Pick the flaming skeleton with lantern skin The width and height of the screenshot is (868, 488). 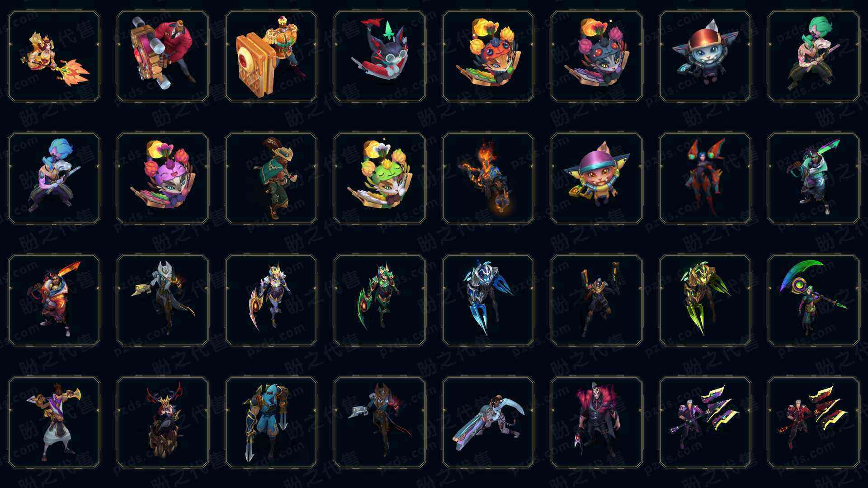coord(488,178)
